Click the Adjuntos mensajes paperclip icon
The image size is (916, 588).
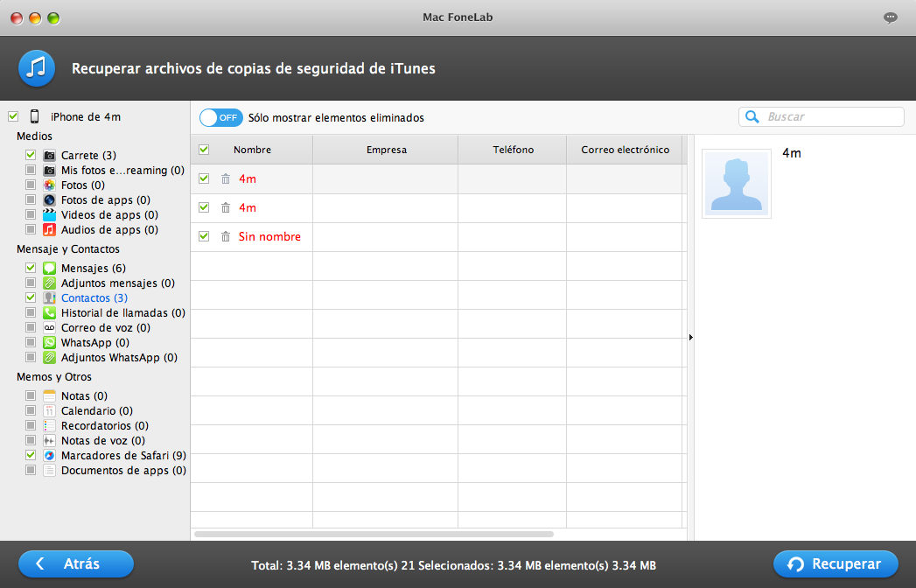point(50,283)
